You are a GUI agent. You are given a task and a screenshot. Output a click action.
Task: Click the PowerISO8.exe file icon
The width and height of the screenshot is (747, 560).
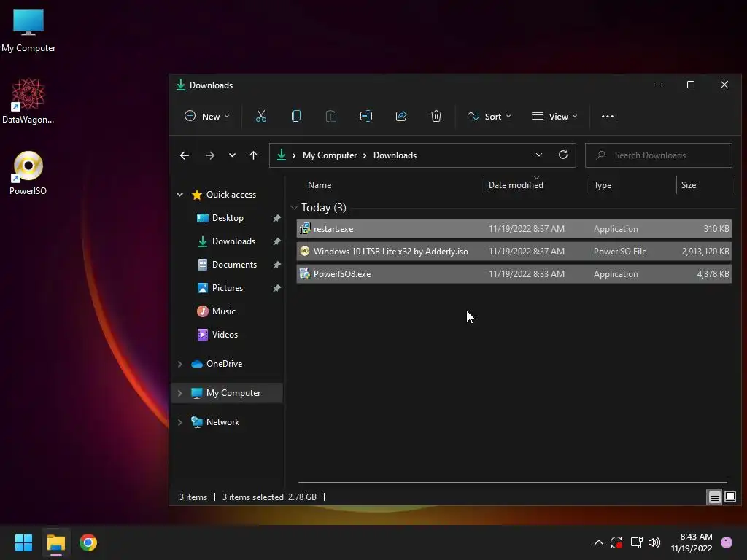(x=305, y=274)
